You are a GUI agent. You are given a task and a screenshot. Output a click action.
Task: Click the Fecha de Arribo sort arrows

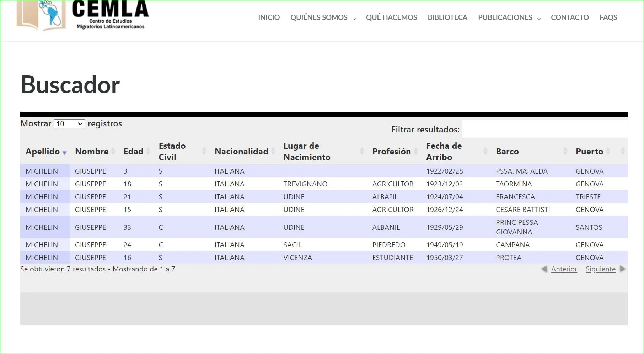coord(485,152)
